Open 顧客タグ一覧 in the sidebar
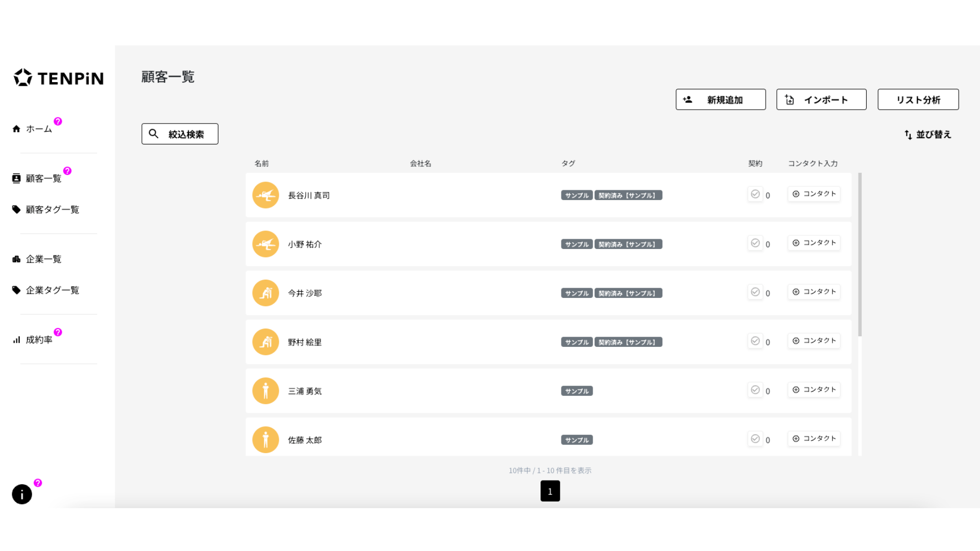980x551 pixels. coord(52,210)
